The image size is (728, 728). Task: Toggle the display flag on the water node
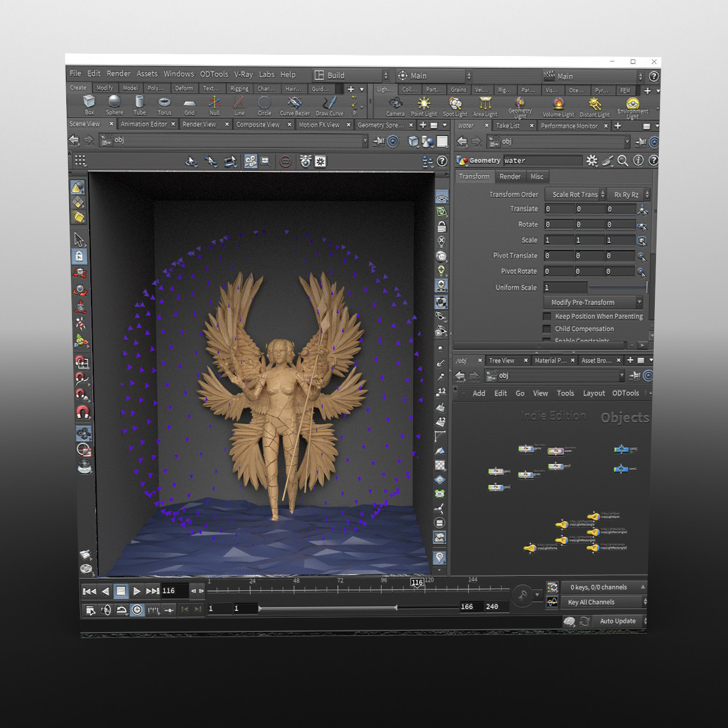[562, 450]
